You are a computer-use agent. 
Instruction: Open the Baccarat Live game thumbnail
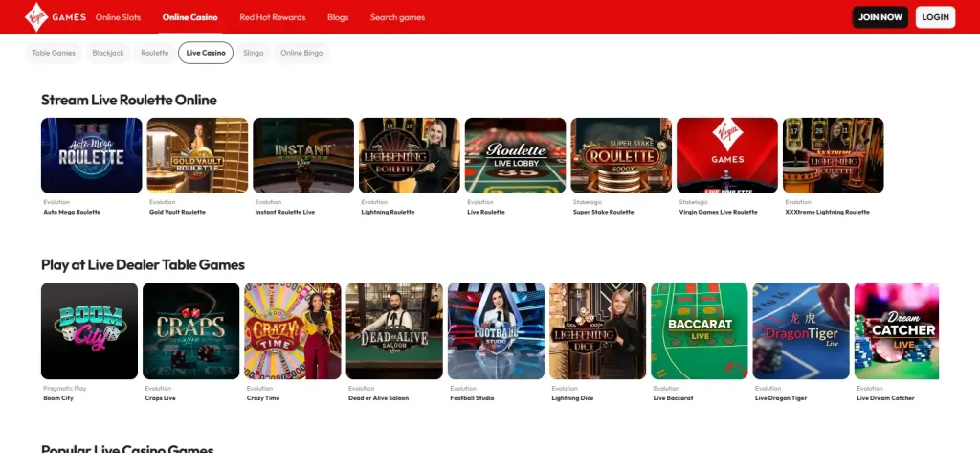click(x=700, y=331)
